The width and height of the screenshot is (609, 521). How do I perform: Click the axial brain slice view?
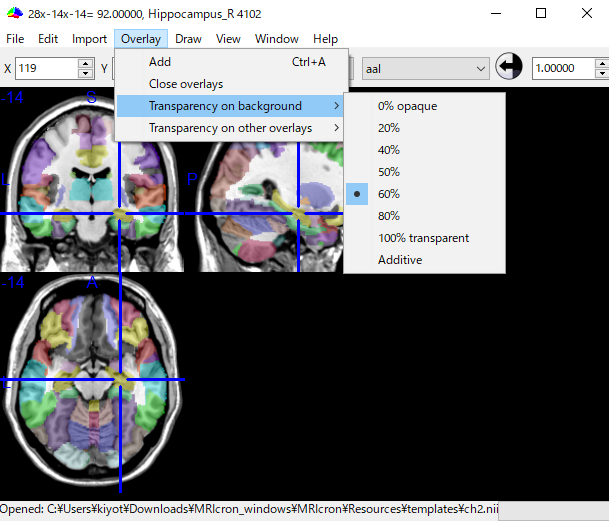coord(94,378)
